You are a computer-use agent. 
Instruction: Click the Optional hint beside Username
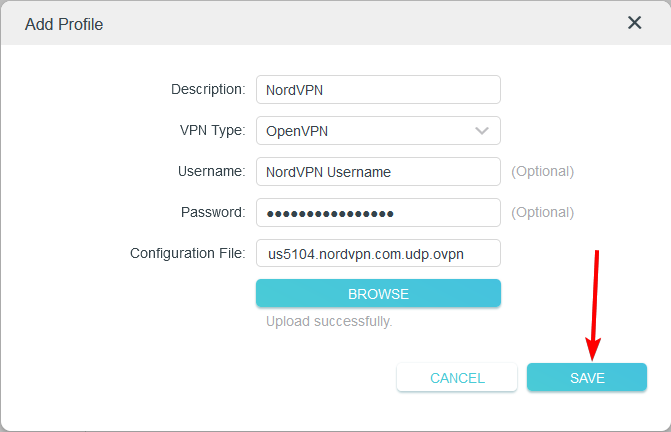pos(543,171)
